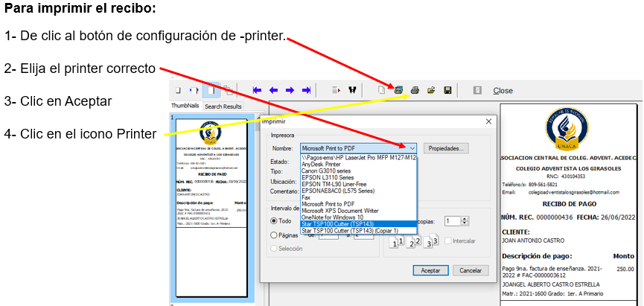Click the next page blue arrow
Screen dimensions: 644x306
click(x=290, y=90)
